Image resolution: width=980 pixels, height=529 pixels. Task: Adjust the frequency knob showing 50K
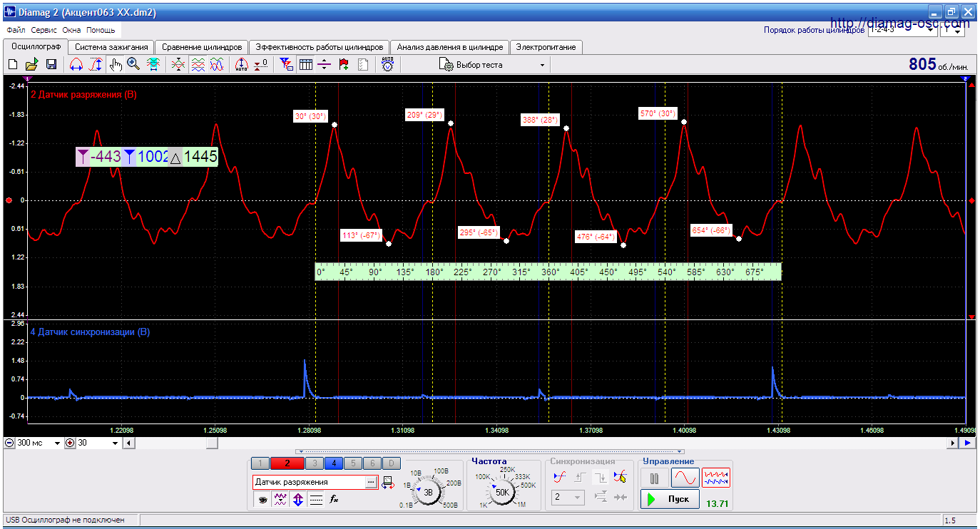click(501, 491)
